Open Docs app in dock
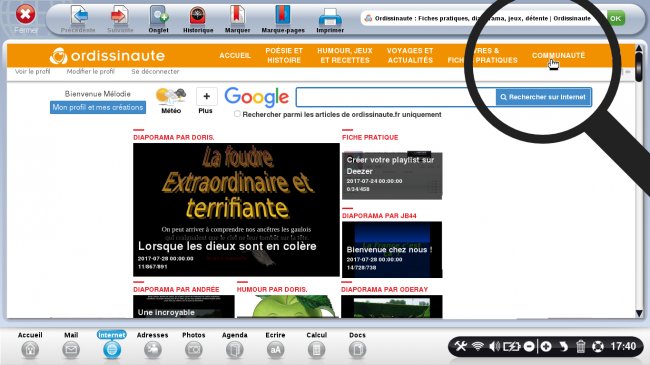This screenshot has height=365, width=650. click(357, 345)
